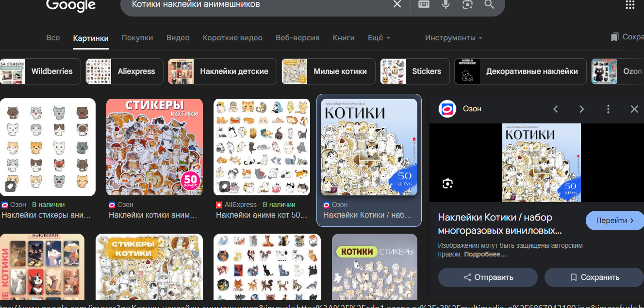644x308 pixels.
Task: Open the Подробнее… copyright link
Action: coord(485,254)
